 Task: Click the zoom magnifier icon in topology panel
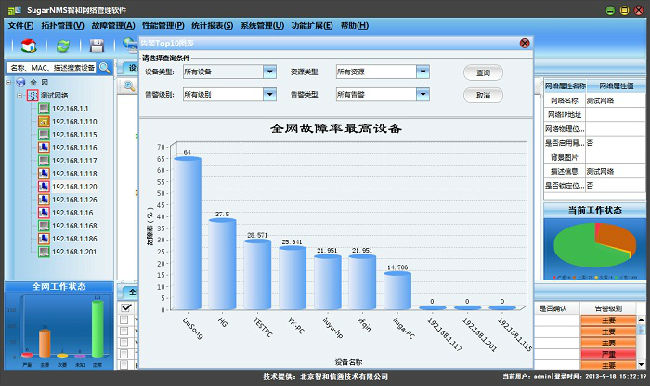[x=129, y=86]
